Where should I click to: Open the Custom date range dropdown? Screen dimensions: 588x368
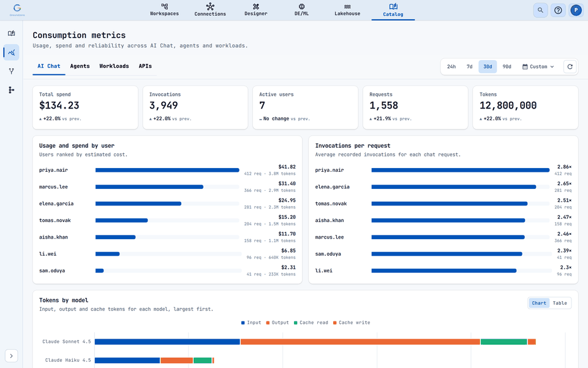pyautogui.click(x=538, y=66)
